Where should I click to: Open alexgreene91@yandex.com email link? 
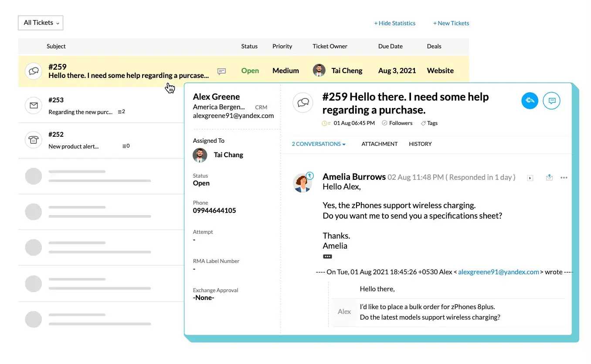498,272
